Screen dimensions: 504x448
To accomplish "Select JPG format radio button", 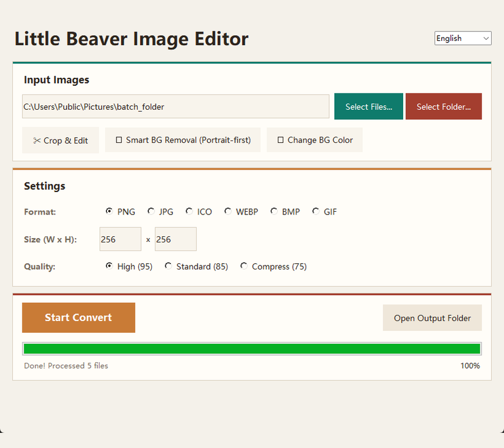I will point(151,211).
